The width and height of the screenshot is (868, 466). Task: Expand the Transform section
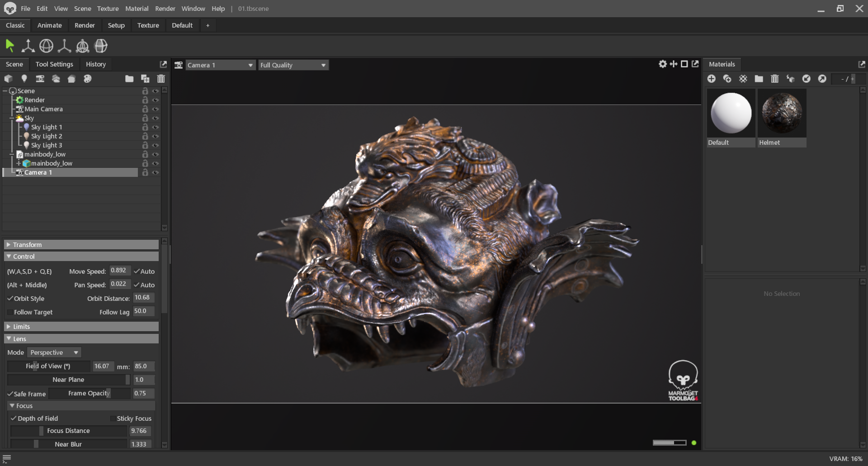[81, 245]
